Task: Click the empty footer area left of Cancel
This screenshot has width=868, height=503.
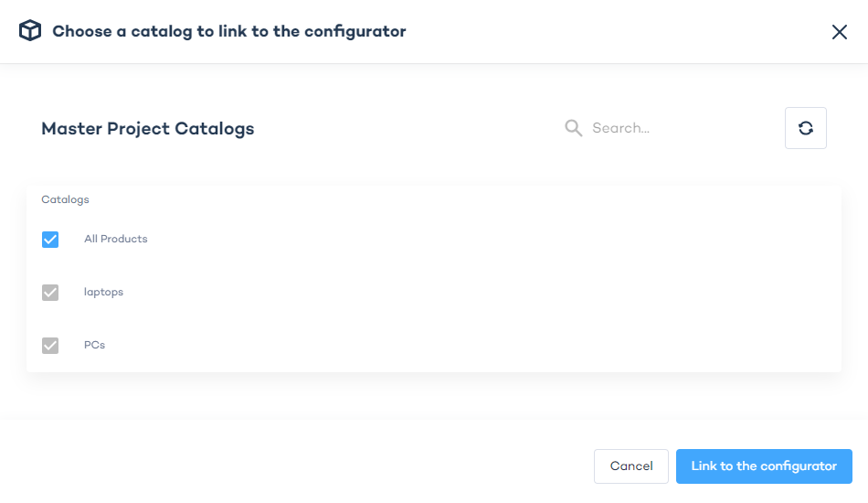Action: pos(292,466)
